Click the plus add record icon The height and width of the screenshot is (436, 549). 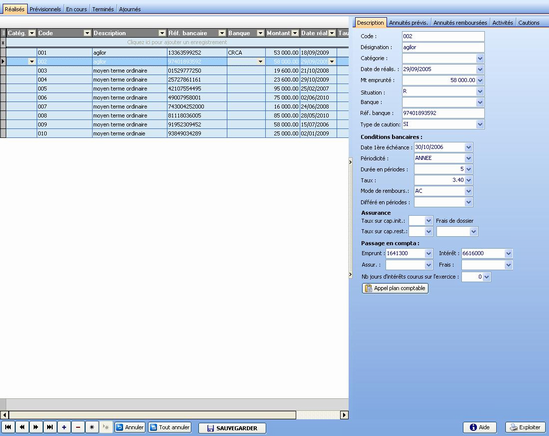(64, 427)
